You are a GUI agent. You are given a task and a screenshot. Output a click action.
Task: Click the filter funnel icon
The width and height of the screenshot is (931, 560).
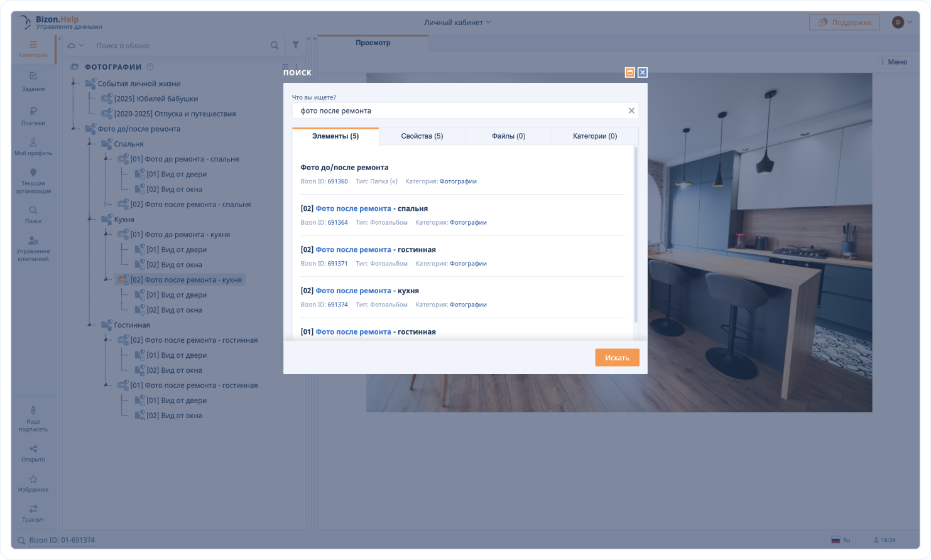coord(295,45)
